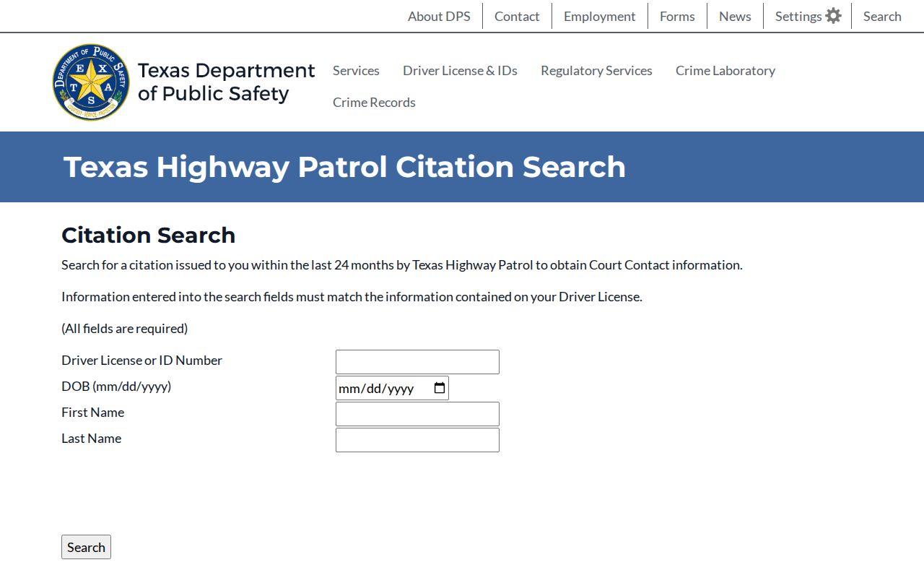Open the Employment link

[x=600, y=16]
